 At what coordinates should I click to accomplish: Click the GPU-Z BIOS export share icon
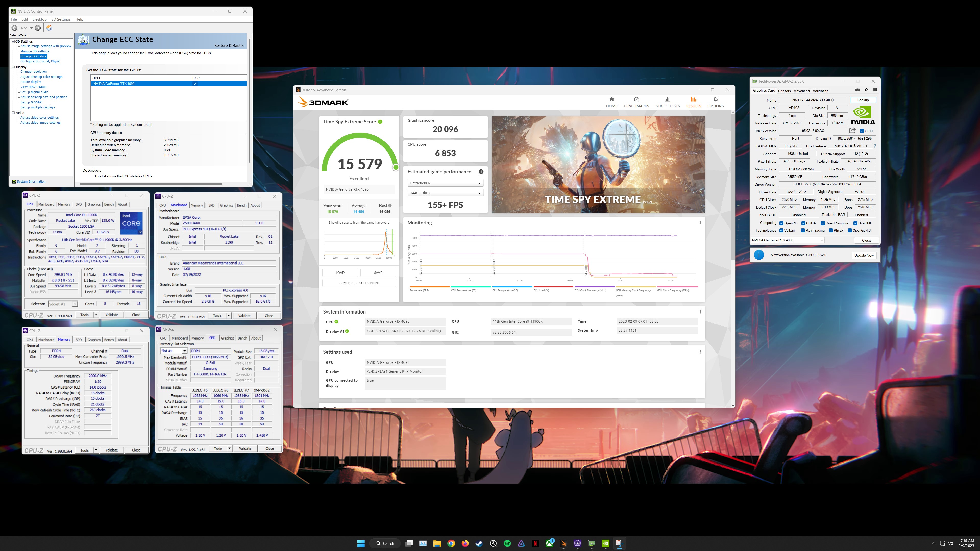tap(852, 130)
